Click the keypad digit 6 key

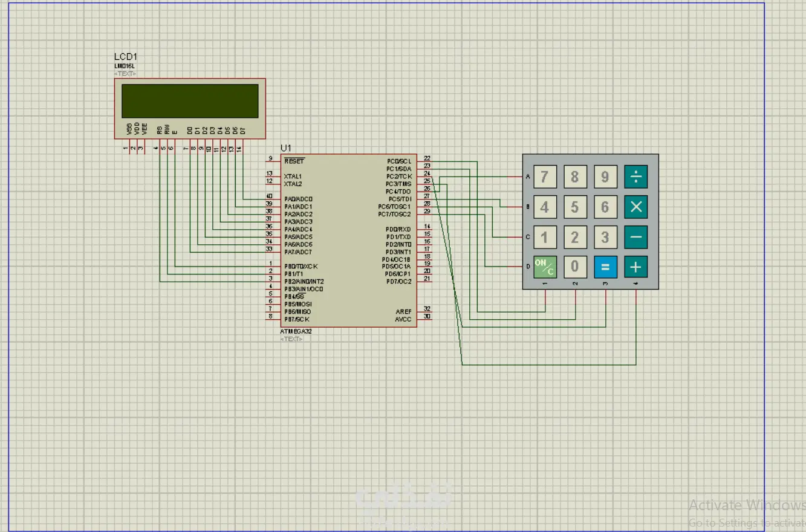605,207
